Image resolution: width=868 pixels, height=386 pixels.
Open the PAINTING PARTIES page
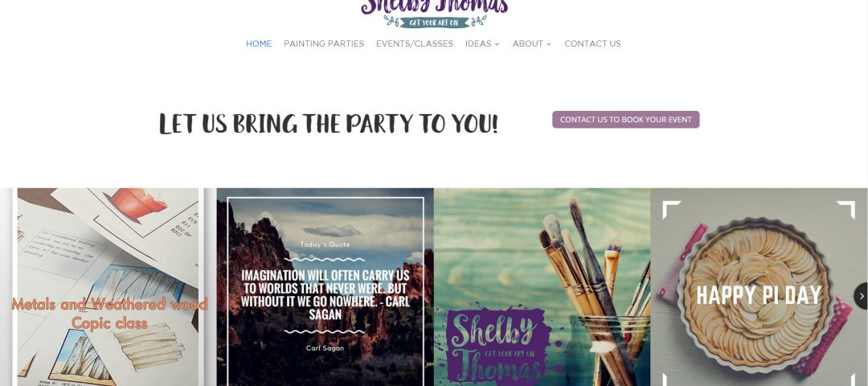(324, 43)
